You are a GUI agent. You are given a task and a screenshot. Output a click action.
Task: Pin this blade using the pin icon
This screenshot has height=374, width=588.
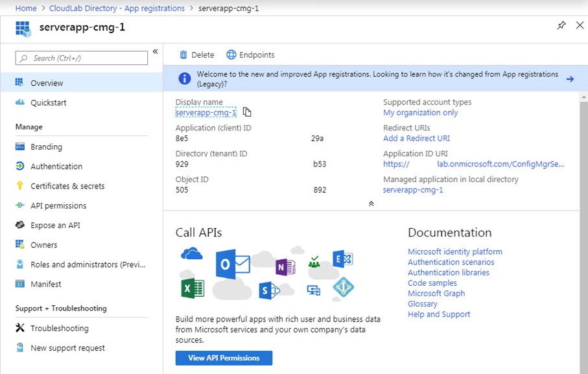561,25
